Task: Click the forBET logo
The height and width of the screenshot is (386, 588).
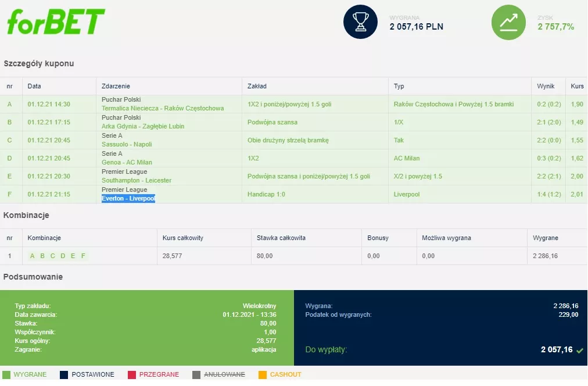Action: (56, 22)
